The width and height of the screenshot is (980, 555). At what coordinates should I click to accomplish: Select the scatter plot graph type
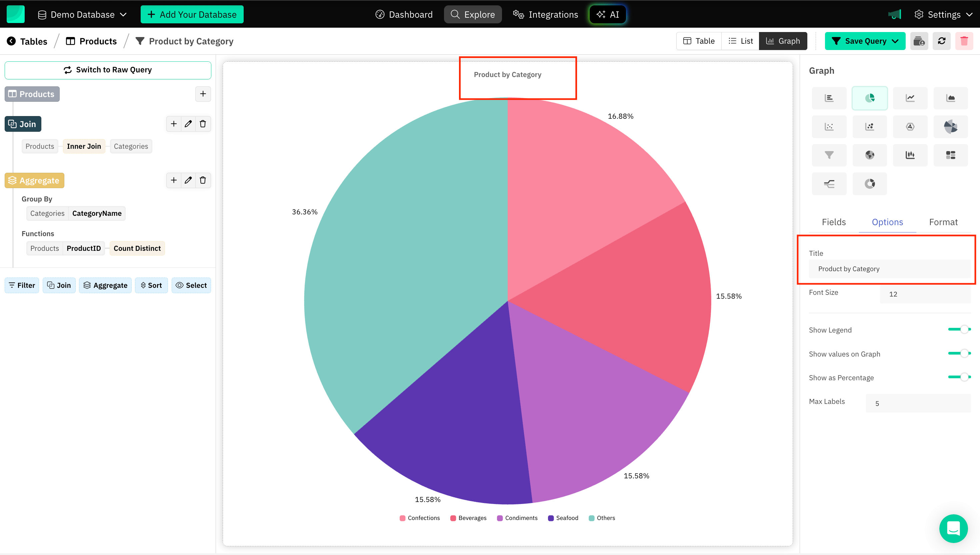pos(829,126)
